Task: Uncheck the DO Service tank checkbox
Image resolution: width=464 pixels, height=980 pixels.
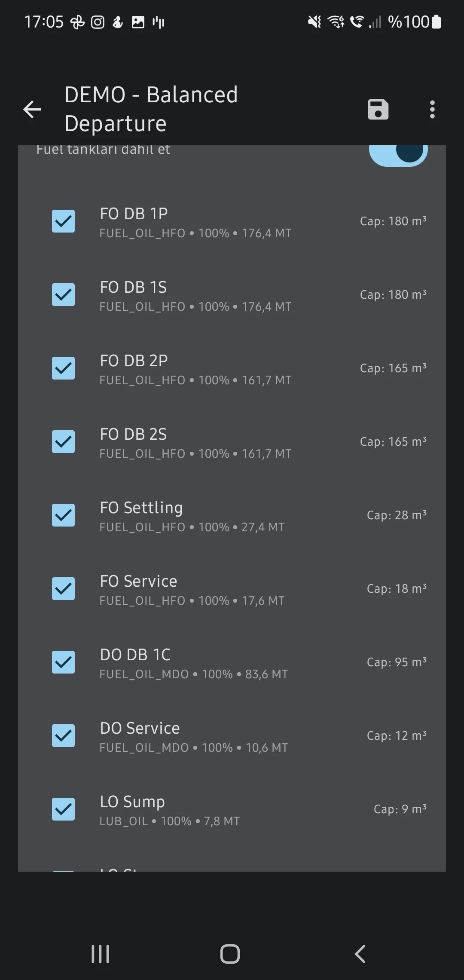Action: click(63, 736)
